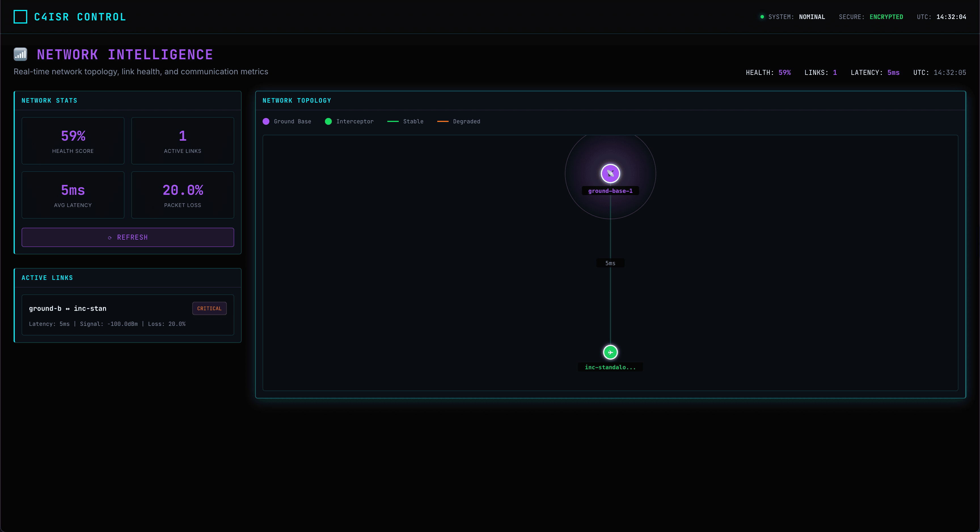The width and height of the screenshot is (980, 532).
Task: Select the inc-standalo... interceptor node
Action: tap(610, 352)
